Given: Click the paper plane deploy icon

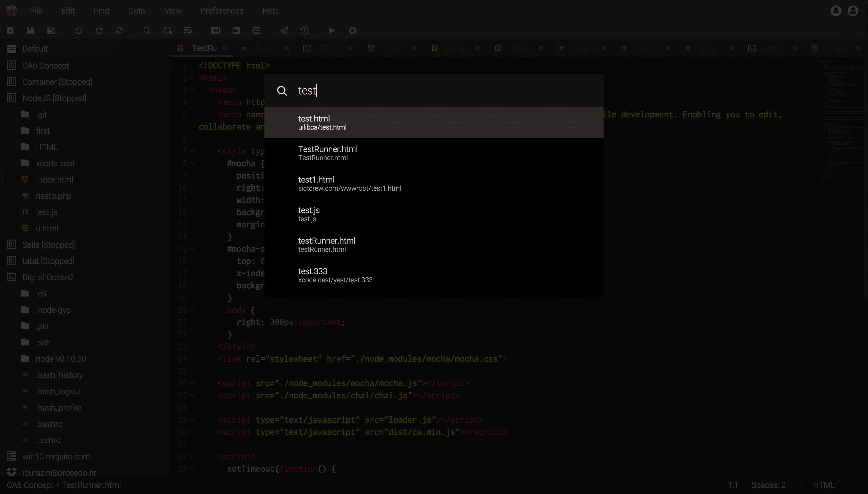Looking at the screenshot, I should click(x=284, y=31).
